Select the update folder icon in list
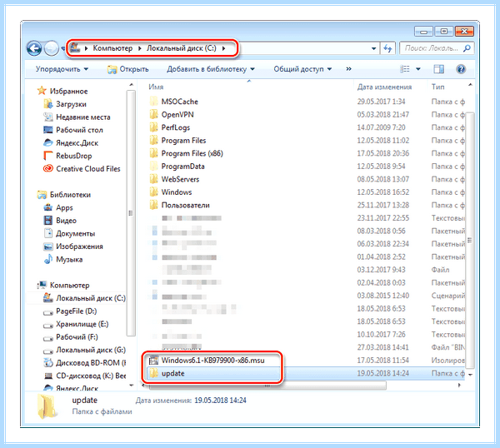 (153, 373)
